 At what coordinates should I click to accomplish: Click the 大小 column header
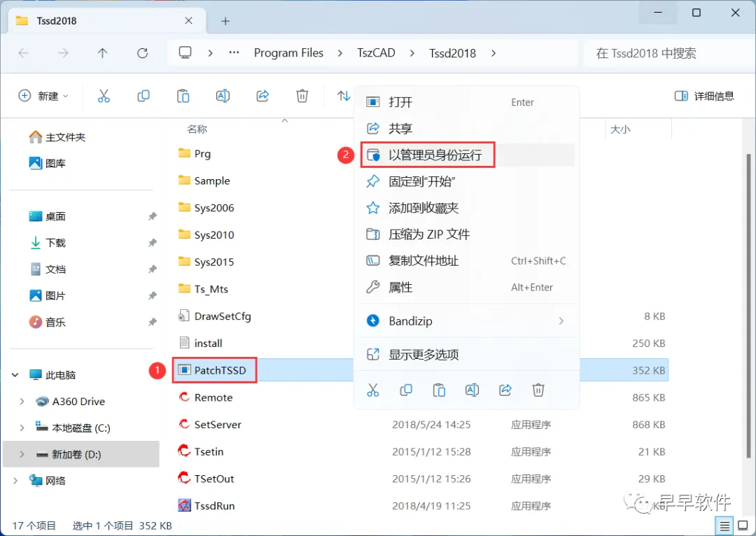(620, 129)
